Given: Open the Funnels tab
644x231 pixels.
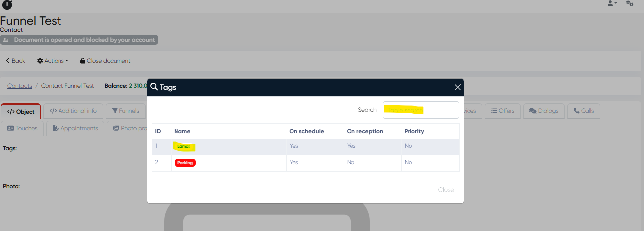Looking at the screenshot, I should 125,111.
